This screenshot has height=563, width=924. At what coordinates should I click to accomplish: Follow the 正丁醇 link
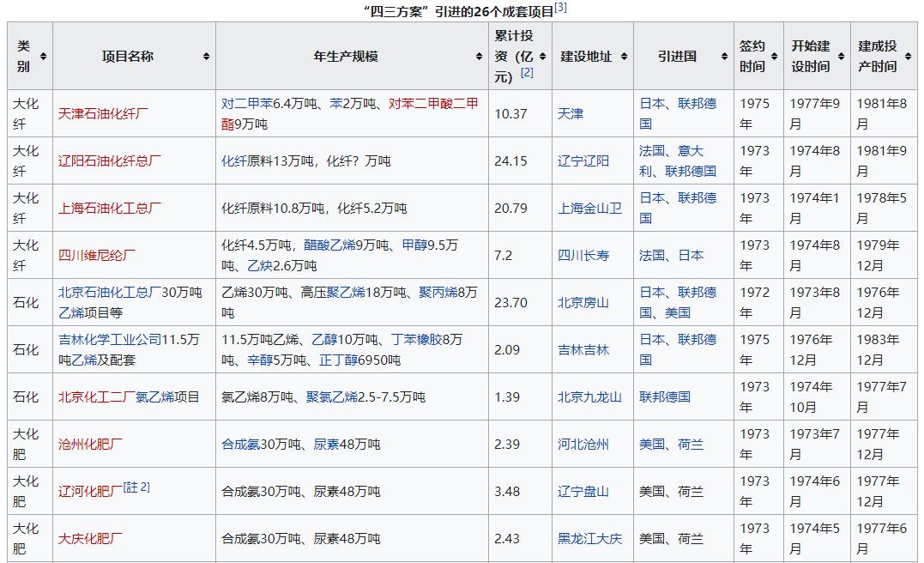pos(338,360)
